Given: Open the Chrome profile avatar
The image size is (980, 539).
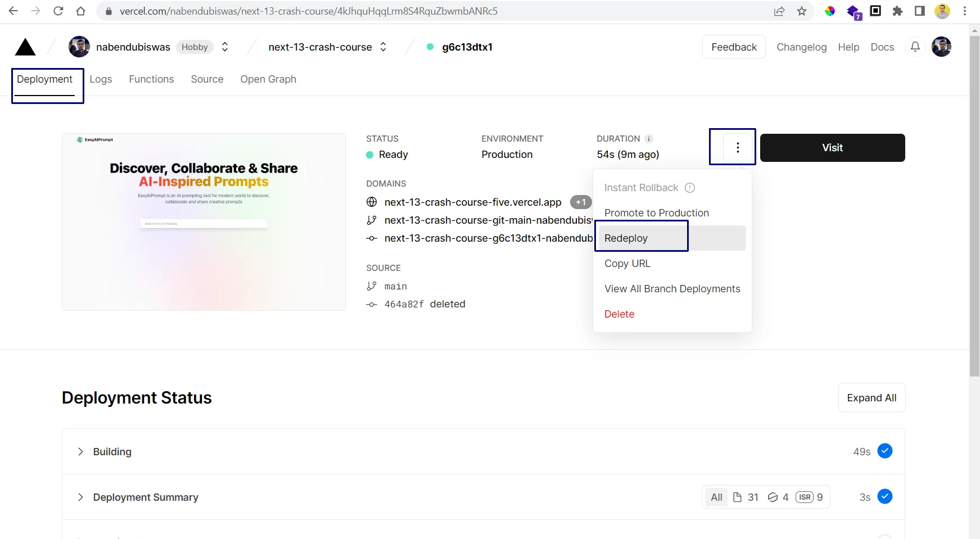Looking at the screenshot, I should pos(942,11).
